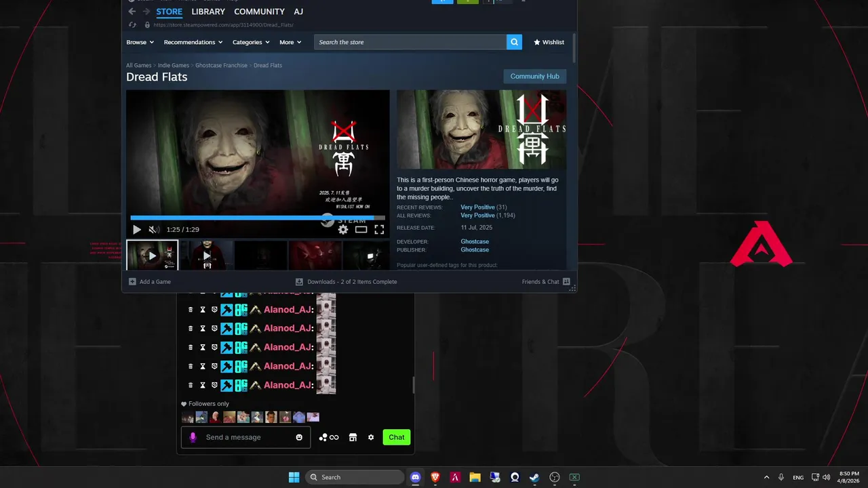Open Discord from the taskbar

point(415,477)
